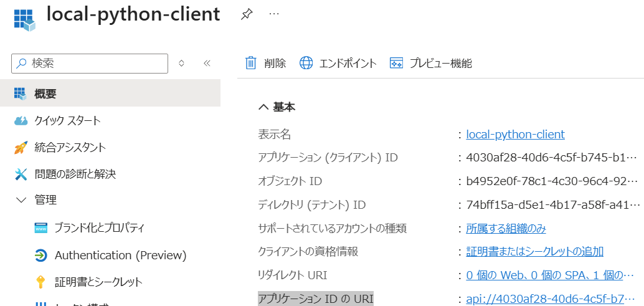Click the 概要 grid icon
The width and height of the screenshot is (644, 306).
20,93
